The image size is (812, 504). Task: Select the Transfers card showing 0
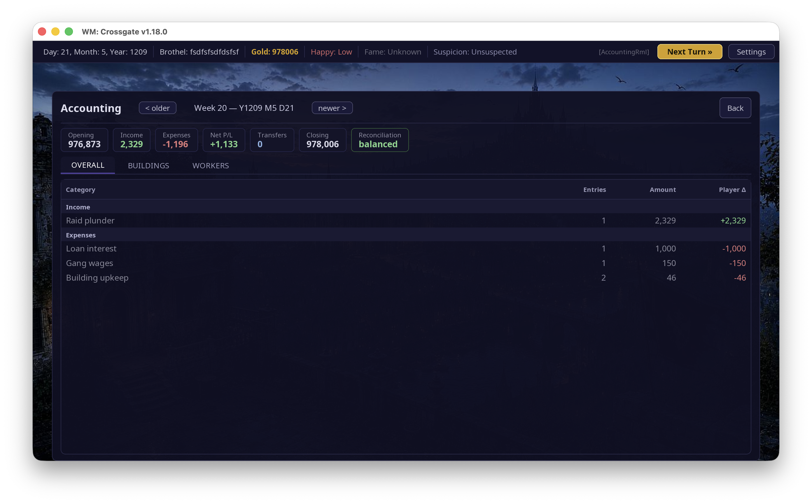pyautogui.click(x=272, y=140)
